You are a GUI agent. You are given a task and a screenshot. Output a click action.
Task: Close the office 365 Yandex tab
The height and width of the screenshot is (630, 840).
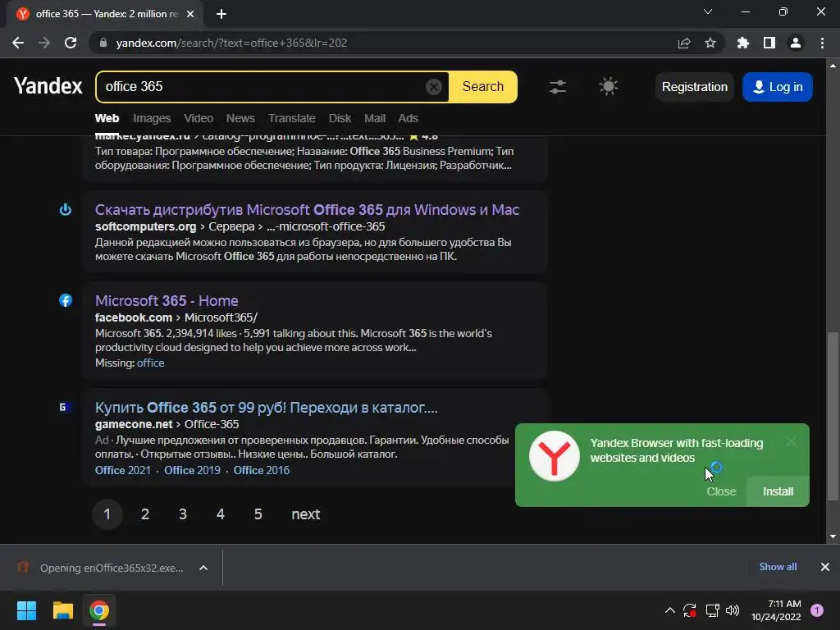click(190, 14)
